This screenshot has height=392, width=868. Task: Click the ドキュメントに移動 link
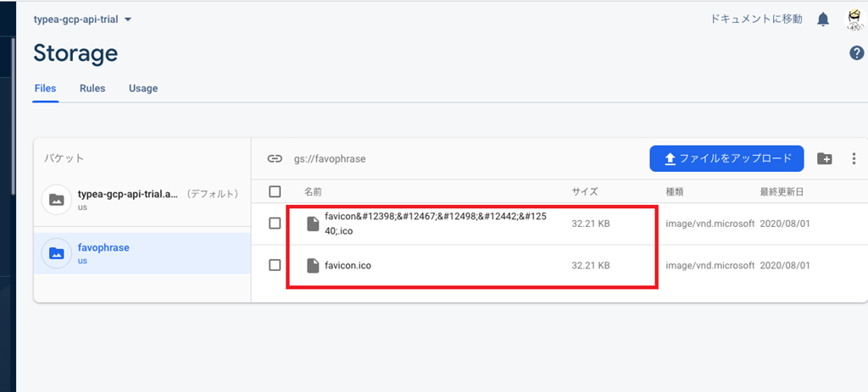tap(756, 19)
